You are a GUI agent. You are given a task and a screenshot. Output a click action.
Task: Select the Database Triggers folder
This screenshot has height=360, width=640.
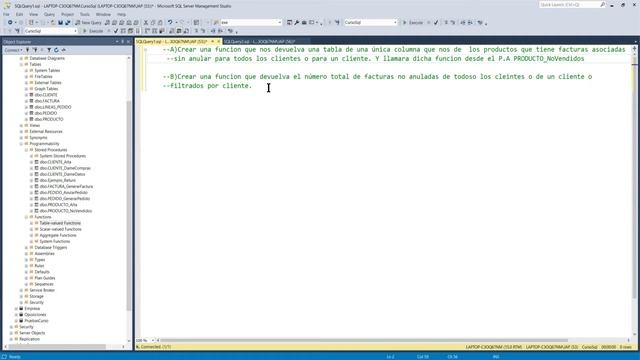coord(51,248)
